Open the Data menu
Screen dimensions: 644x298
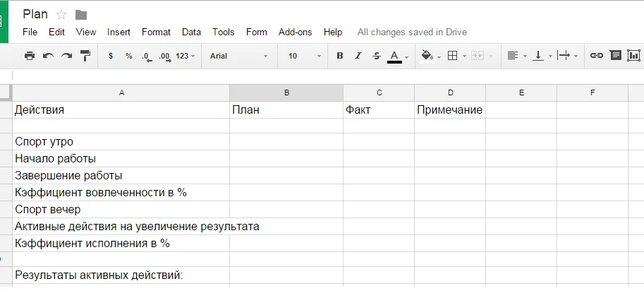pos(191,32)
